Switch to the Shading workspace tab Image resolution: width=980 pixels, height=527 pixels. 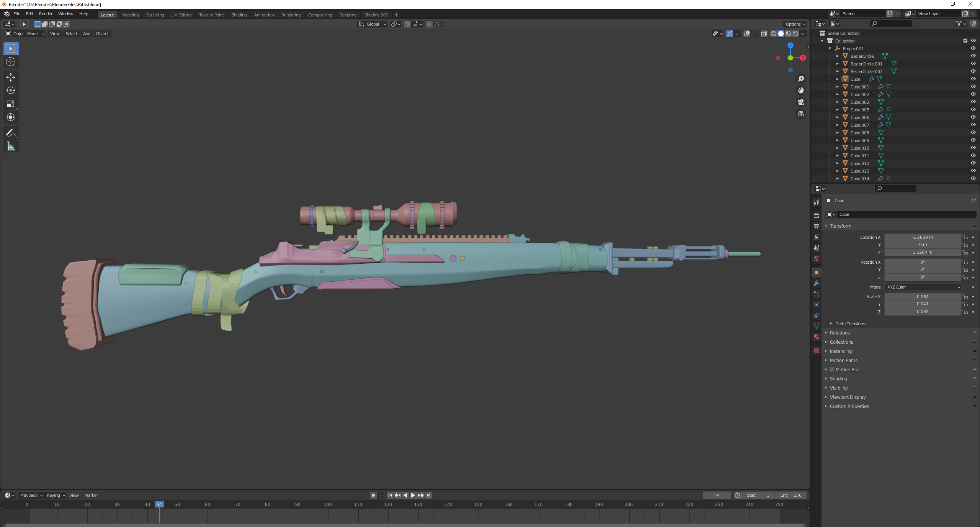coord(239,15)
